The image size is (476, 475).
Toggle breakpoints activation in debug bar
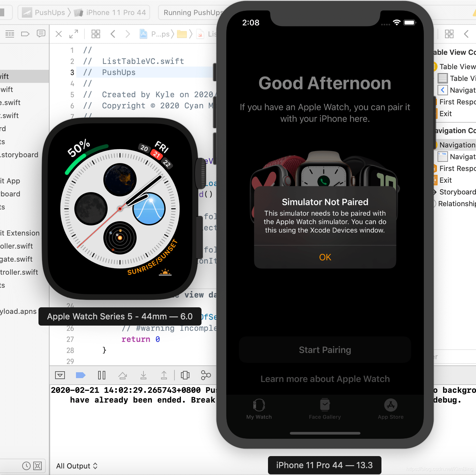(81, 375)
